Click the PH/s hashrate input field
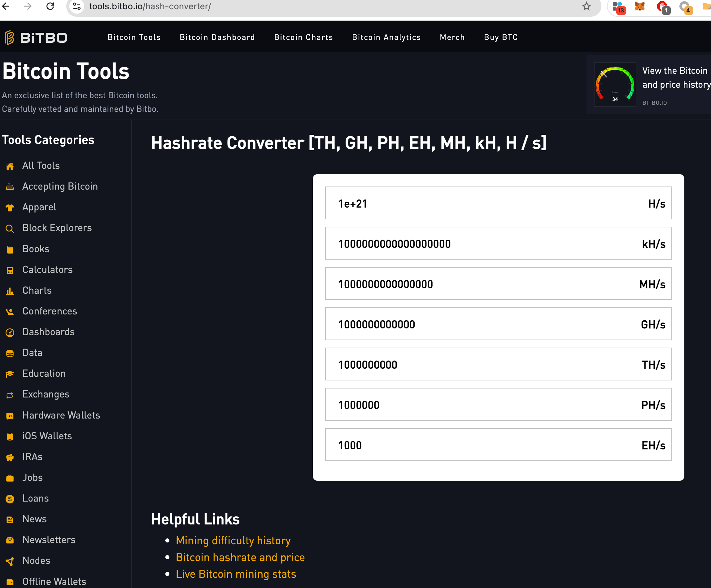 point(498,404)
